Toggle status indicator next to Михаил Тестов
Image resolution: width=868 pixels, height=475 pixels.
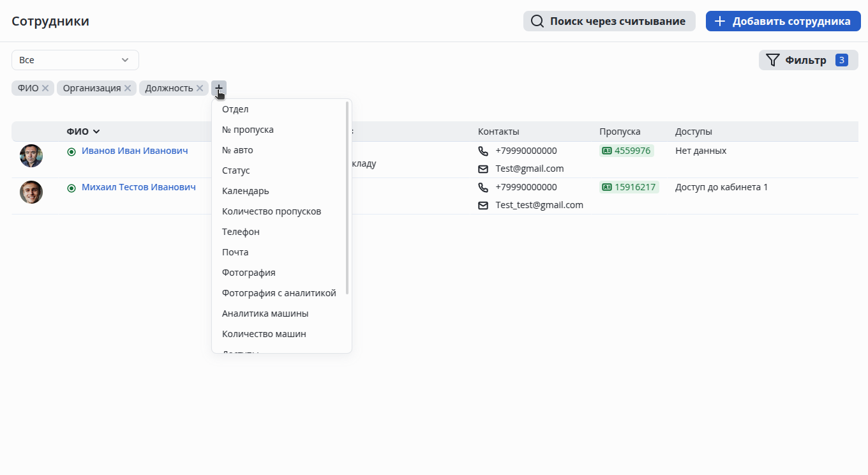(x=71, y=188)
